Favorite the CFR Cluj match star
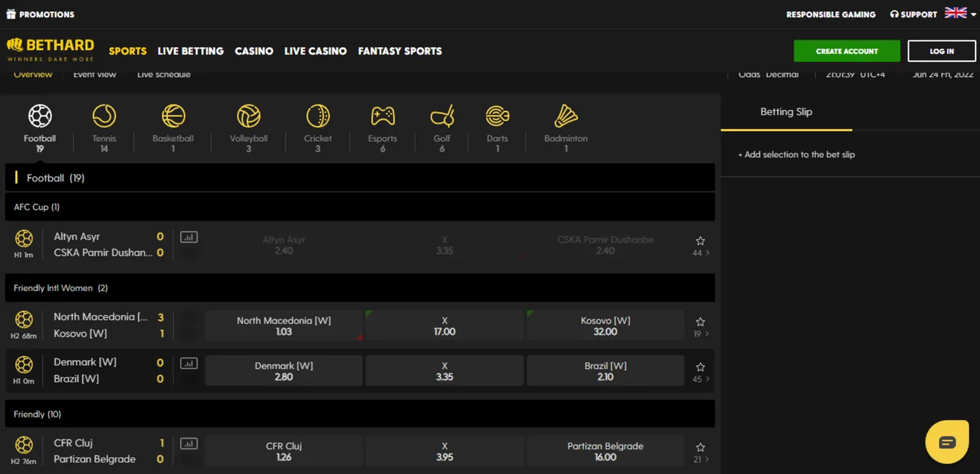 (700, 447)
